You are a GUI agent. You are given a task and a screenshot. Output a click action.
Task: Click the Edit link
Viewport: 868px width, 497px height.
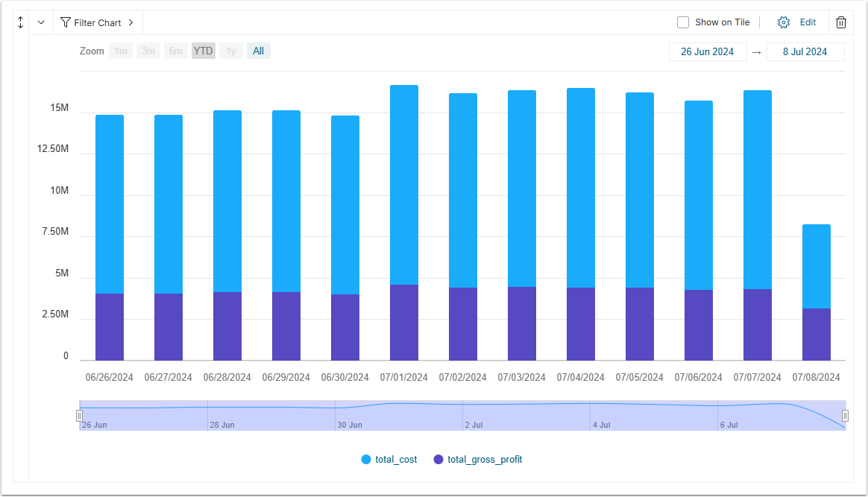coord(808,22)
